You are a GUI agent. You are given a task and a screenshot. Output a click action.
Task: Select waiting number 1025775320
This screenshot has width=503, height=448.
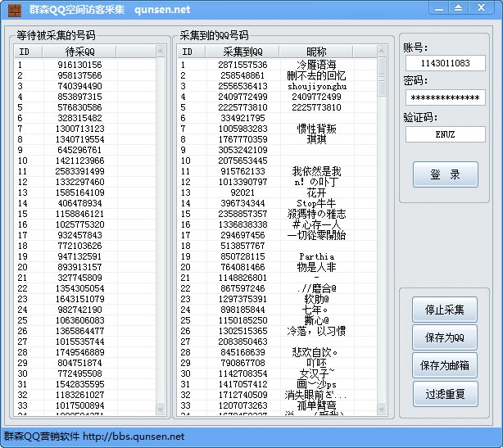(79, 224)
